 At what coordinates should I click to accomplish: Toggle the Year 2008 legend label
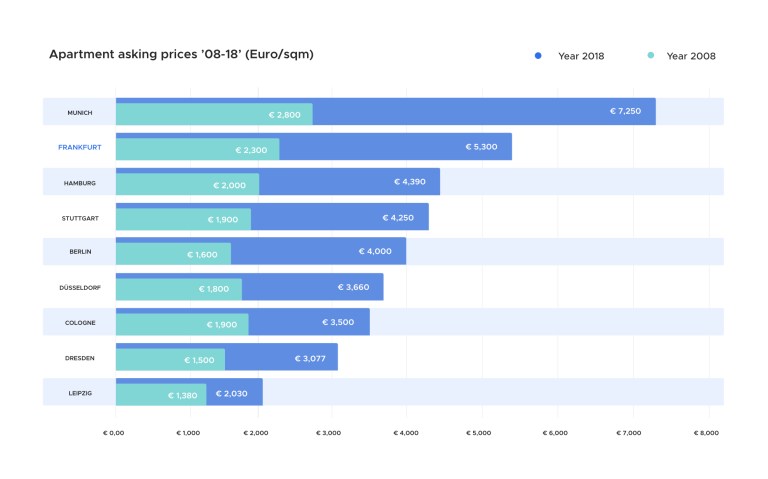coord(691,56)
